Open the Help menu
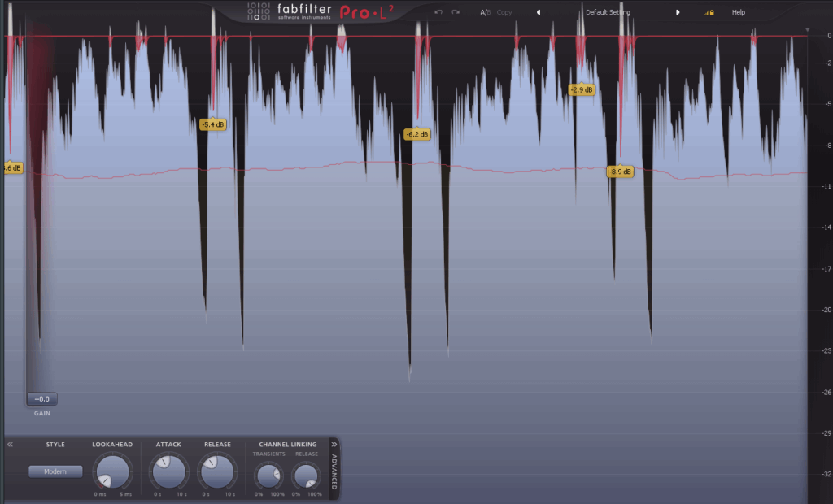The image size is (833, 504). coord(739,12)
